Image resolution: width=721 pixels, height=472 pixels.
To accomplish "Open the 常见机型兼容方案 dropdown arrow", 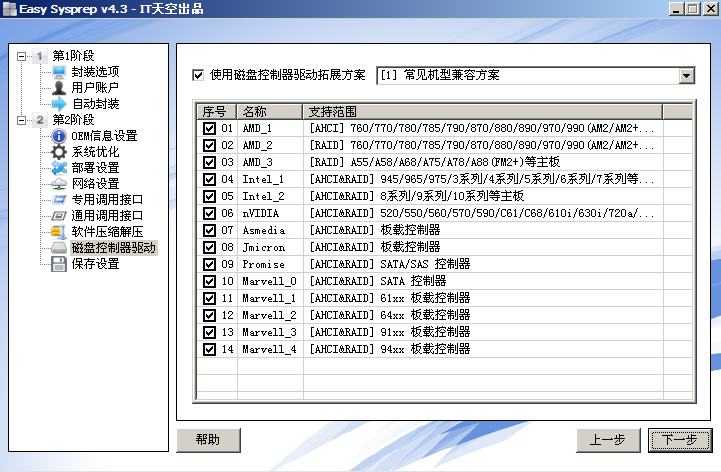I will (x=687, y=75).
